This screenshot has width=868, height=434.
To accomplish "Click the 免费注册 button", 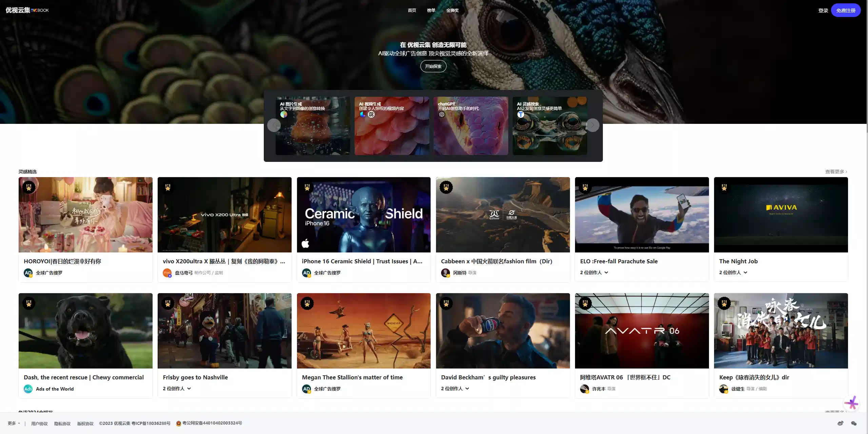I will [x=846, y=11].
